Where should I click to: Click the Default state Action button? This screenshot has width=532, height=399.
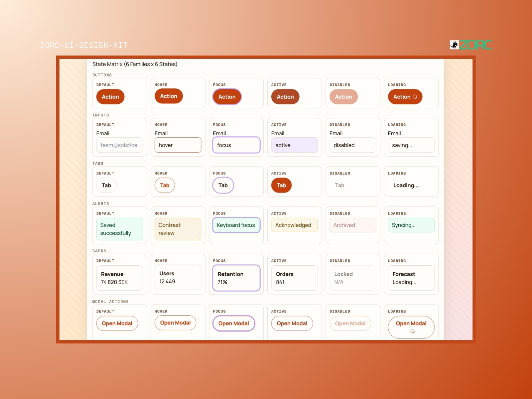pyautogui.click(x=110, y=97)
